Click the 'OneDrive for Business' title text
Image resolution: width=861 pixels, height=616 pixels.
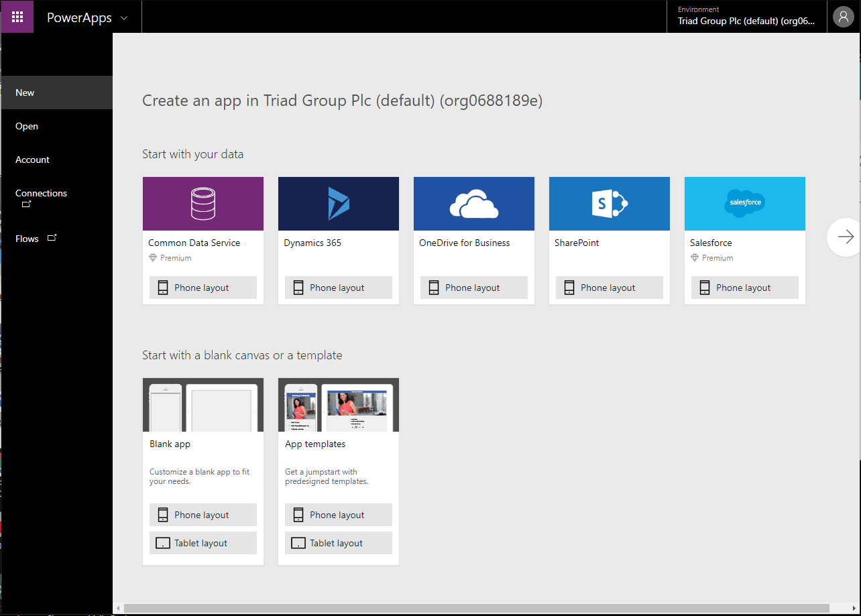[465, 243]
